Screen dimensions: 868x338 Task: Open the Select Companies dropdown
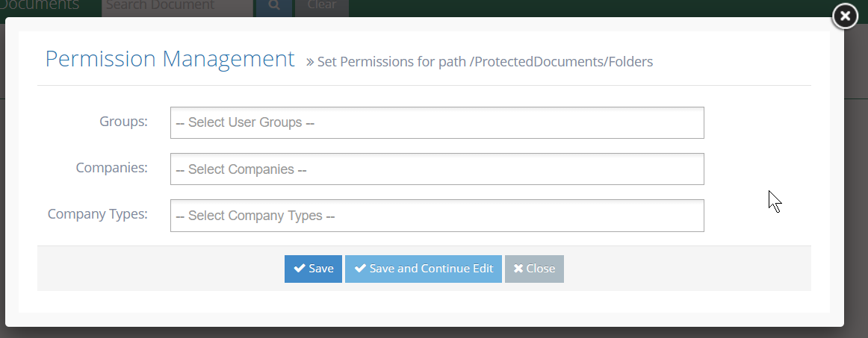437,169
